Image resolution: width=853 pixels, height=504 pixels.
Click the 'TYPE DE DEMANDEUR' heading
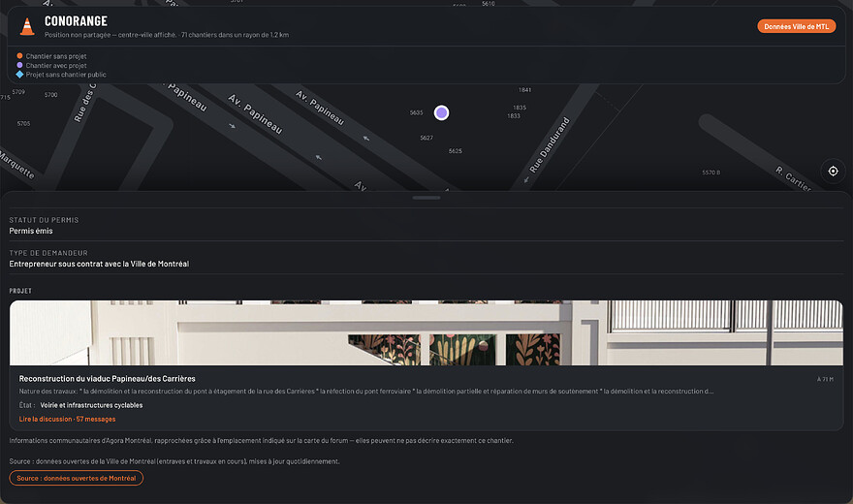[x=48, y=253]
